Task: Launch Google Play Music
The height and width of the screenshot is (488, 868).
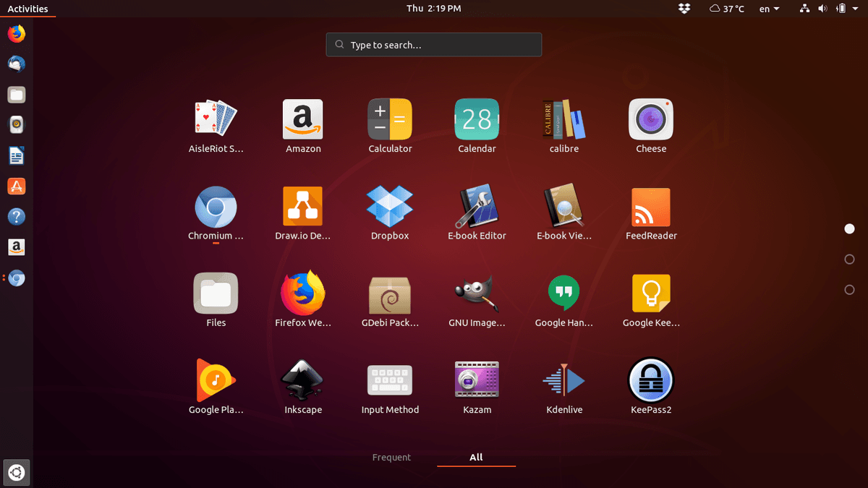Action: 216,380
